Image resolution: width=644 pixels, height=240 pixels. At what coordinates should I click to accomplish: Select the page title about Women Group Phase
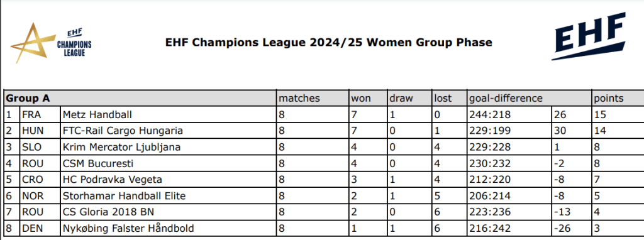[x=328, y=42]
